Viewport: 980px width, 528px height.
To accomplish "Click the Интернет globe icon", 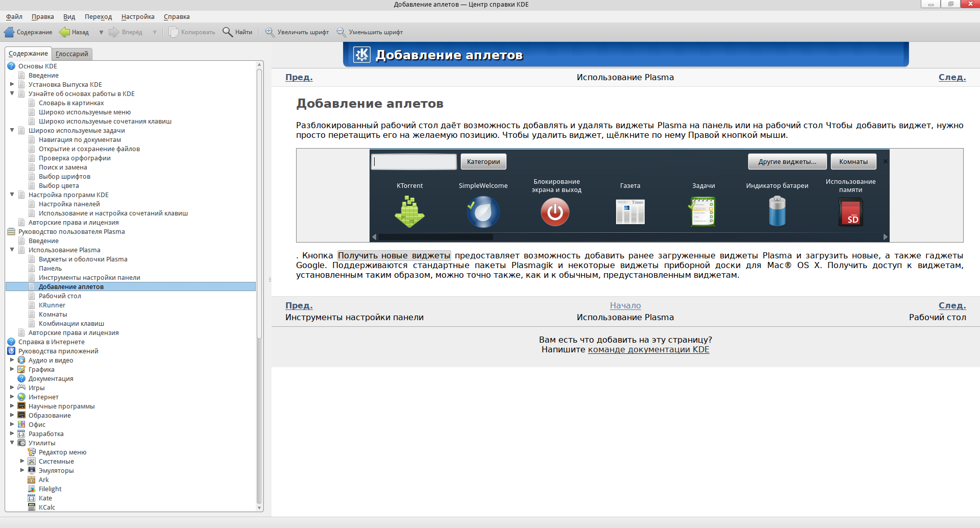I will tap(21, 397).
